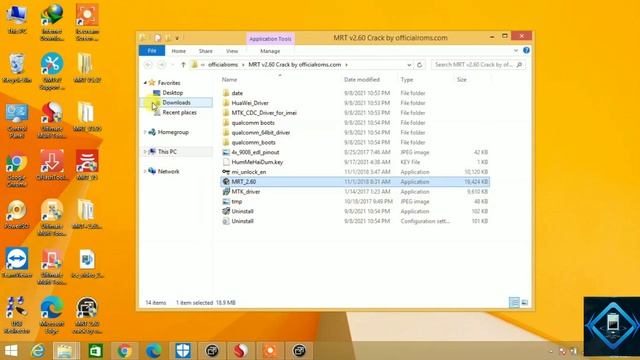The width and height of the screenshot is (640, 360).
Task: Open the File menu tab
Action: coord(152,51)
